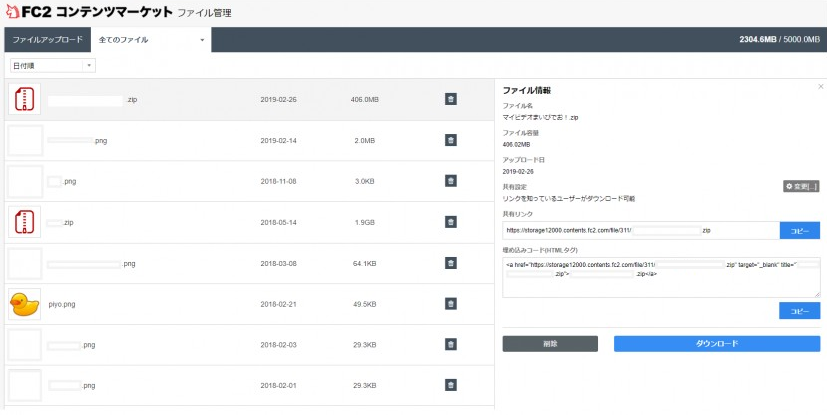This screenshot has height=415, width=827.
Task: Select the piyo.png duck thumbnail
Action: tap(24, 303)
